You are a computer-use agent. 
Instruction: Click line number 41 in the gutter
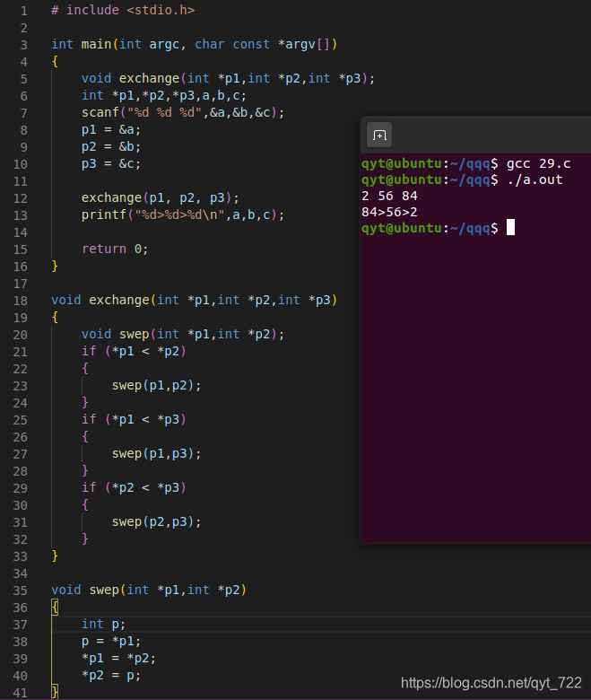click(x=20, y=693)
